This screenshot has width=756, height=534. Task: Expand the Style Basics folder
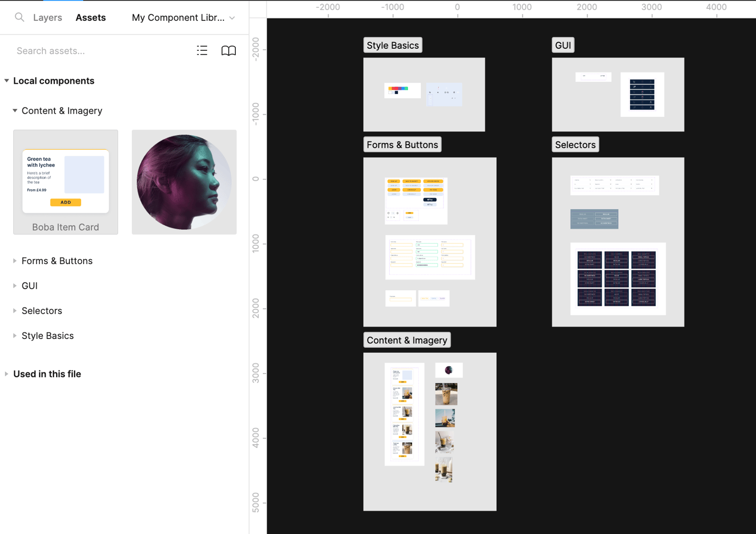15,335
